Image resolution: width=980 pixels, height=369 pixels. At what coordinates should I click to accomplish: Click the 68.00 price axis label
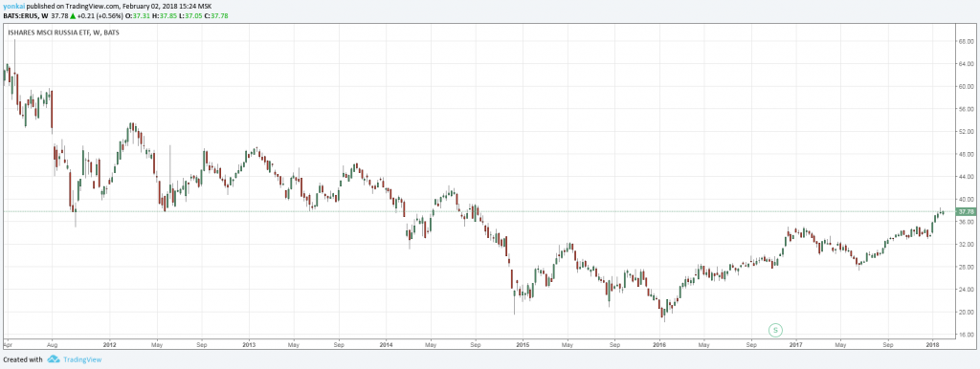click(x=967, y=41)
